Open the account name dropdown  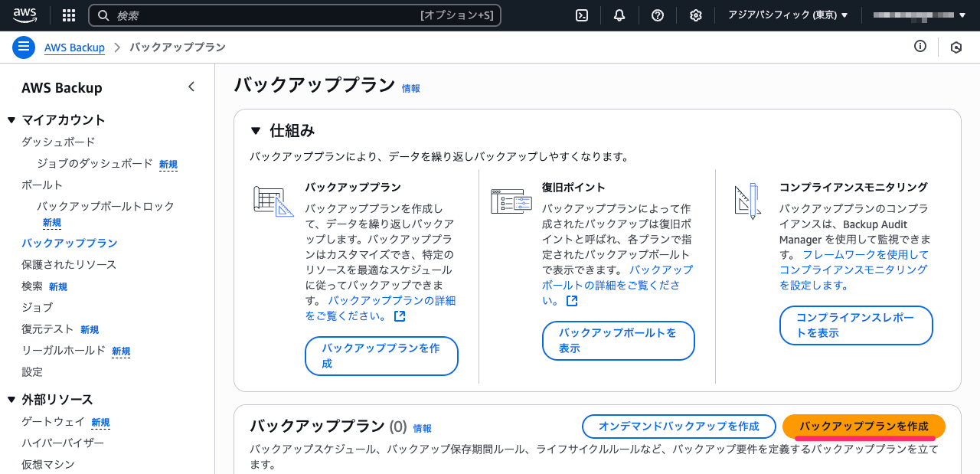(x=920, y=15)
